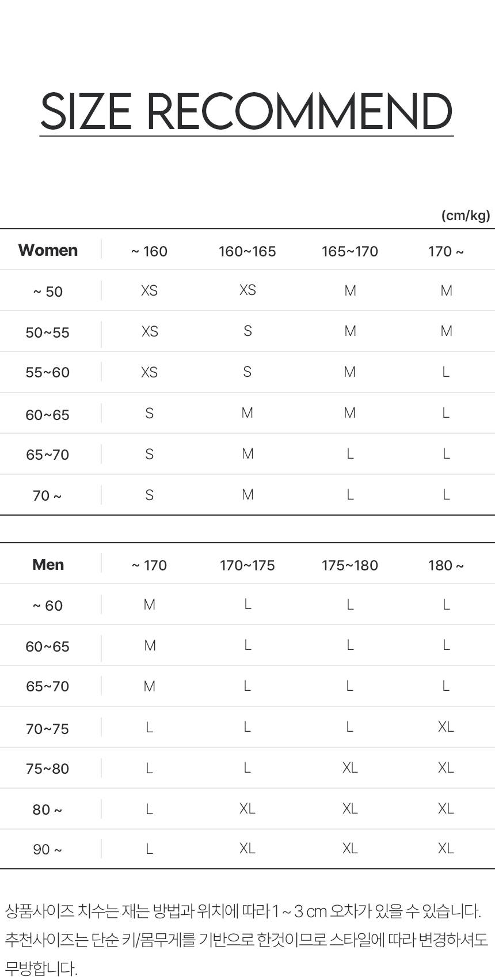Select the Men table header
Image resolution: width=495 pixels, height=980 pixels.
pos(48,565)
